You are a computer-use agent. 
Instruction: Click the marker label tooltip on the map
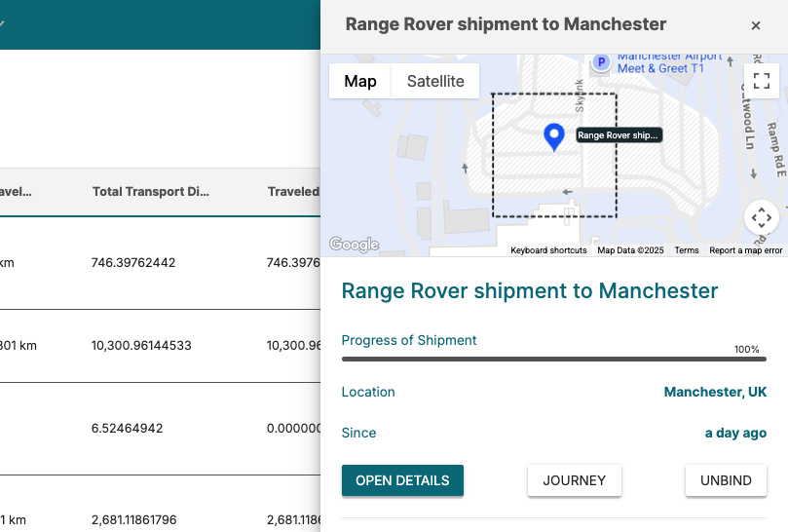click(619, 135)
